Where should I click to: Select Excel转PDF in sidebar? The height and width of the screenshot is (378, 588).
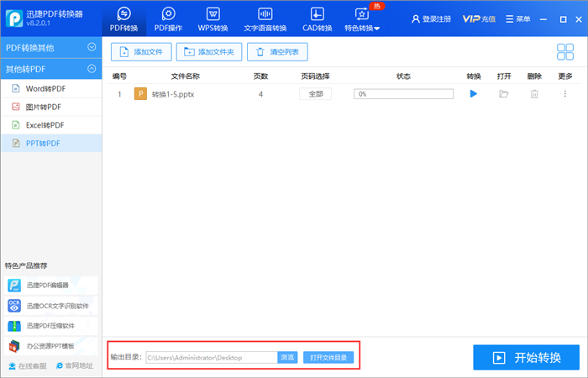pos(51,125)
